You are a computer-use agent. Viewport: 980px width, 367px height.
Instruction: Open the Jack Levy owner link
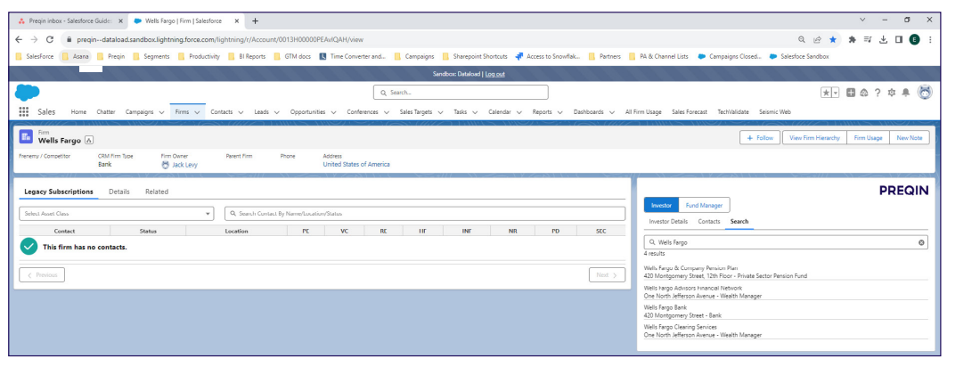(185, 165)
